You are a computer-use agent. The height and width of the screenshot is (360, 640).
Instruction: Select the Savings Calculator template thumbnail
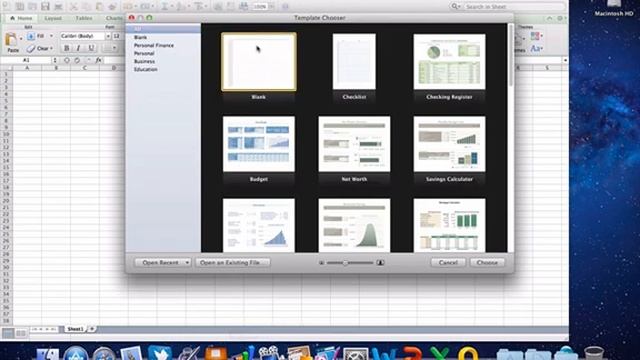pyautogui.click(x=449, y=144)
